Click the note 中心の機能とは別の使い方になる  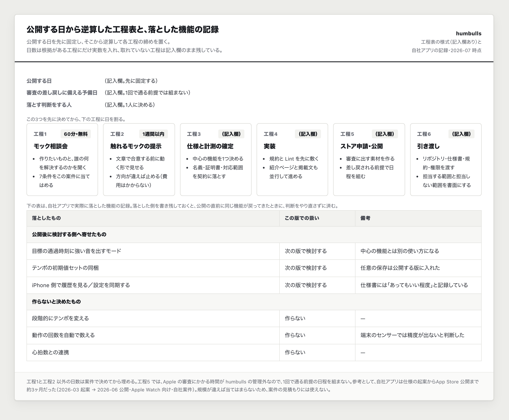click(x=400, y=251)
